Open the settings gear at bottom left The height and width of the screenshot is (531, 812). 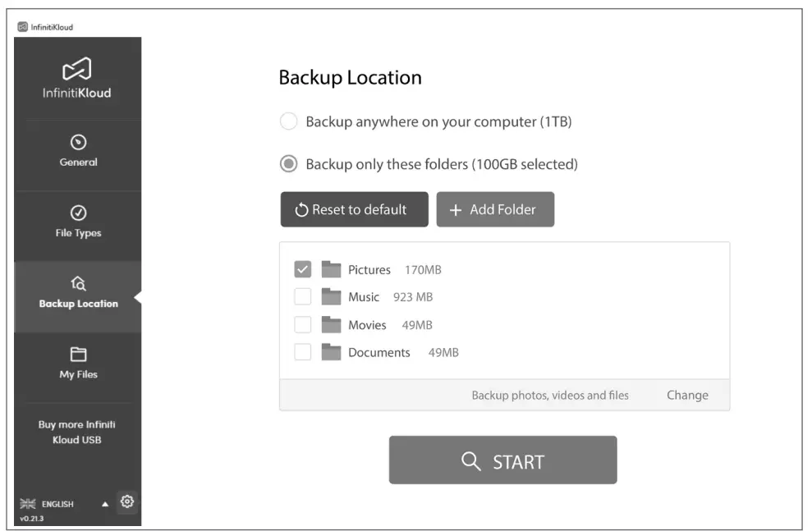[126, 501]
